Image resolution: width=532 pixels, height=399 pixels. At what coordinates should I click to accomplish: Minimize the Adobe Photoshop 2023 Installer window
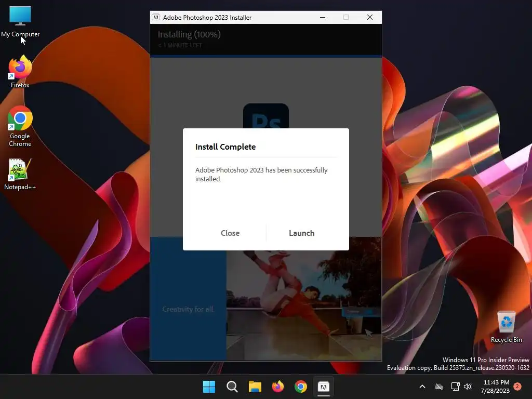pyautogui.click(x=323, y=17)
